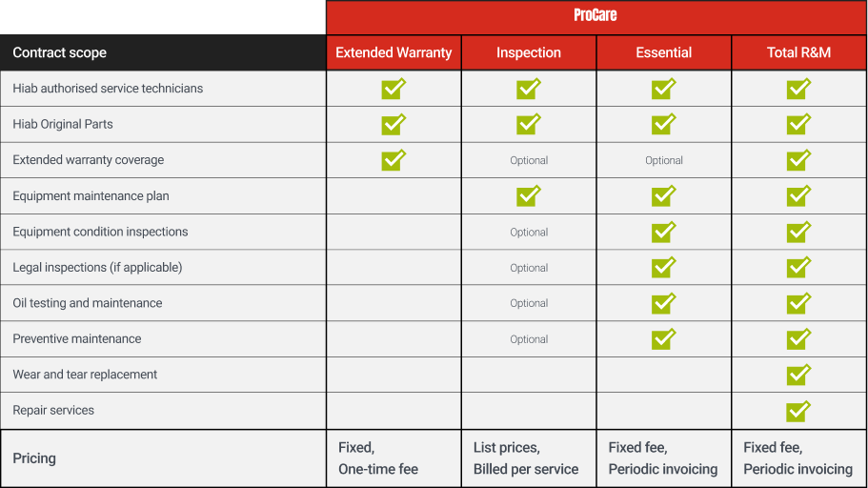Click Inspection checkmark for Equipment maintenance plan
Image resolution: width=868 pixels, height=488 pixels.
[x=529, y=196]
